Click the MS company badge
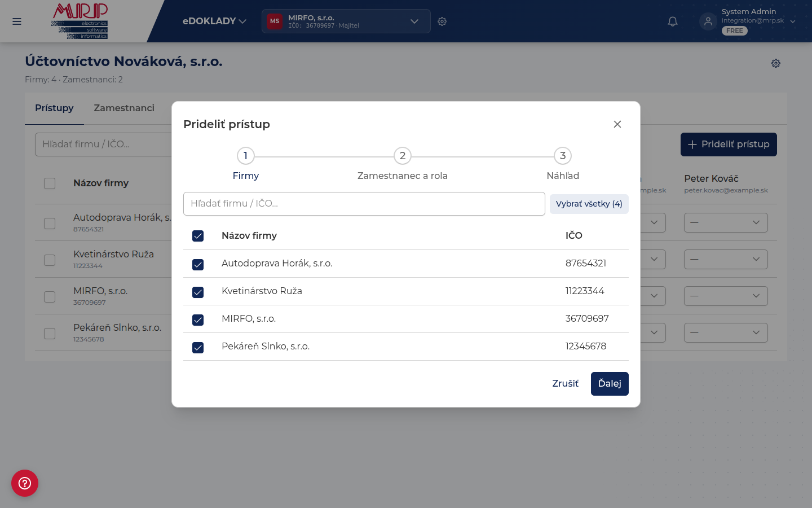This screenshot has width=812, height=508. tap(275, 21)
